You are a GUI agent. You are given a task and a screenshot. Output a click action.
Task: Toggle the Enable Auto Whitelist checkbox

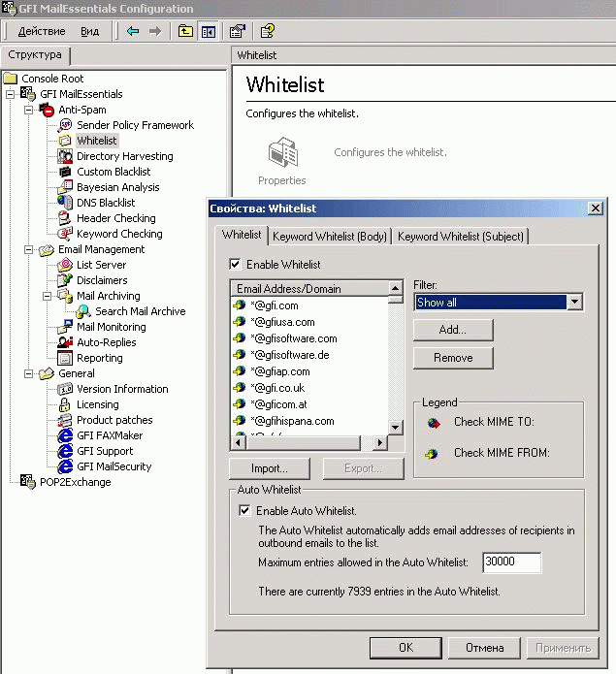[244, 511]
